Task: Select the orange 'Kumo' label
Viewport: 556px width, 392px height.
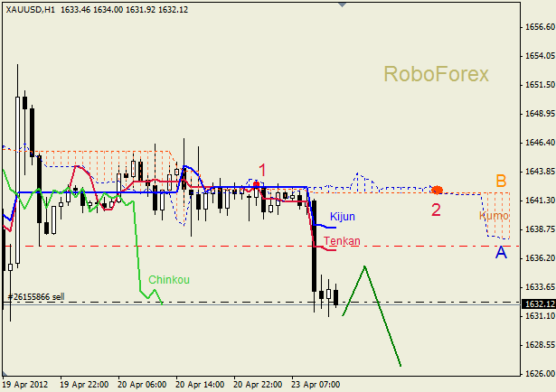Action: 494,216
